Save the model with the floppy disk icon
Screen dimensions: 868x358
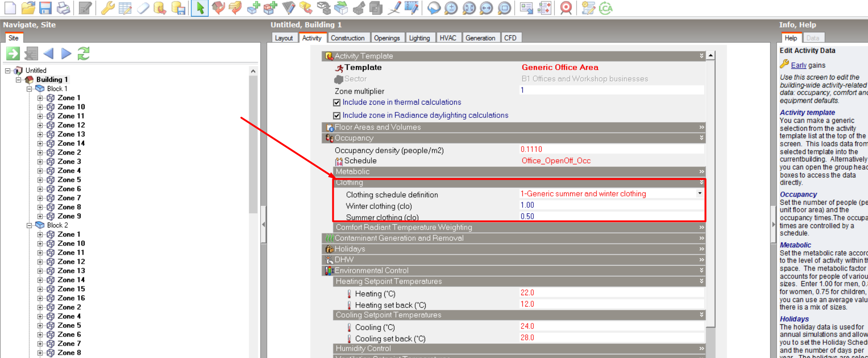[x=45, y=8]
